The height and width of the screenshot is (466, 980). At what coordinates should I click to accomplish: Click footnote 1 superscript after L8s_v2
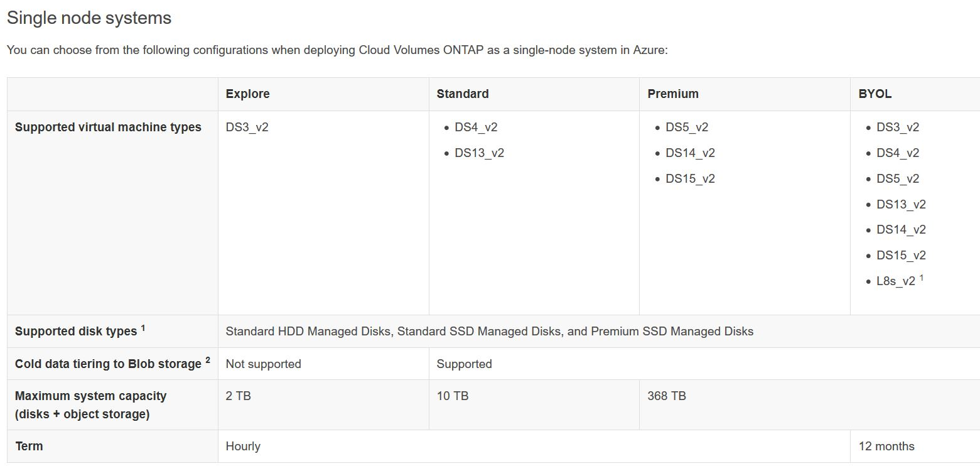(x=921, y=278)
